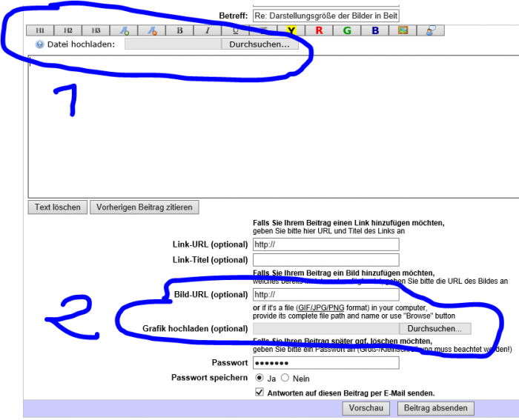
Task: Click the Datei hochladen label text
Action: (81, 44)
